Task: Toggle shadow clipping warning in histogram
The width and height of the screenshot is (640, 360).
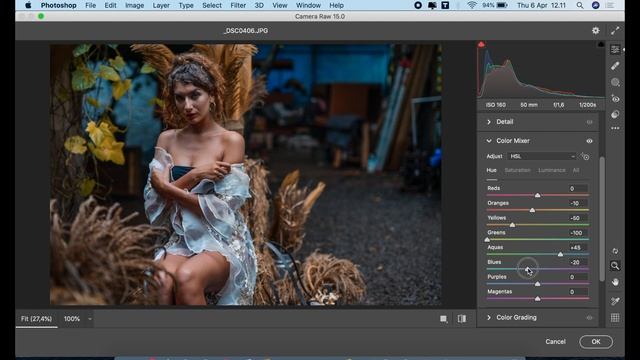Action: tap(481, 44)
